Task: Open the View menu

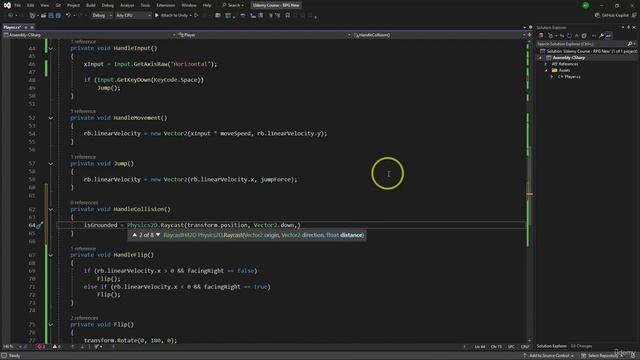Action: coord(44,5)
